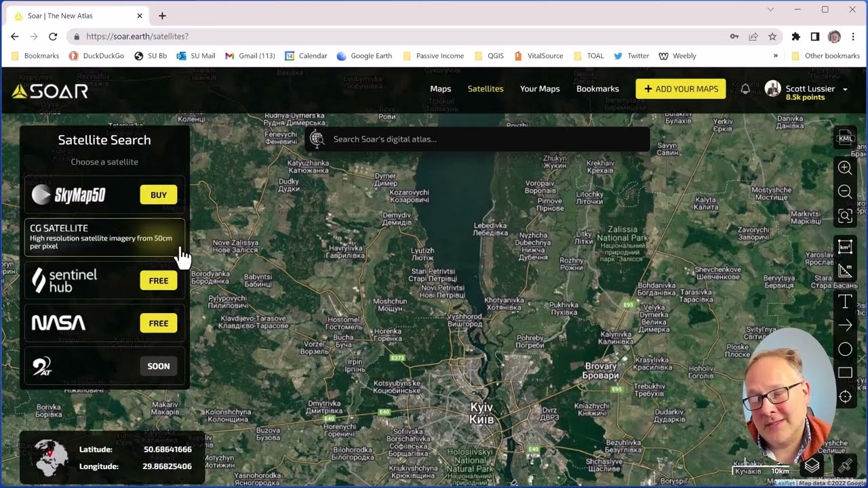
Task: Click the browser address bar
Action: tap(400, 37)
